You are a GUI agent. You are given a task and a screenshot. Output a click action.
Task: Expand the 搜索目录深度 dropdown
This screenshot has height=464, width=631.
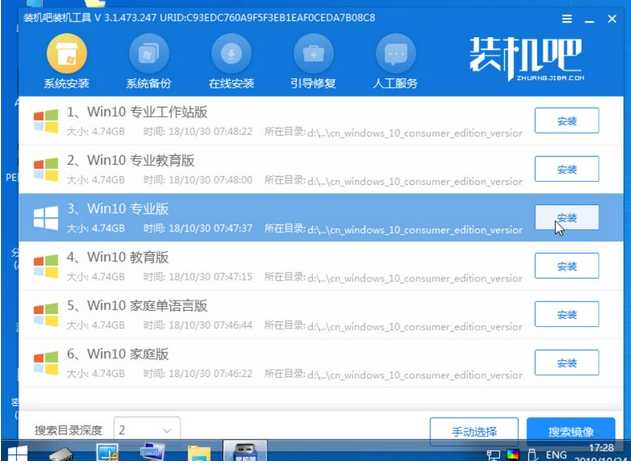tap(147, 430)
